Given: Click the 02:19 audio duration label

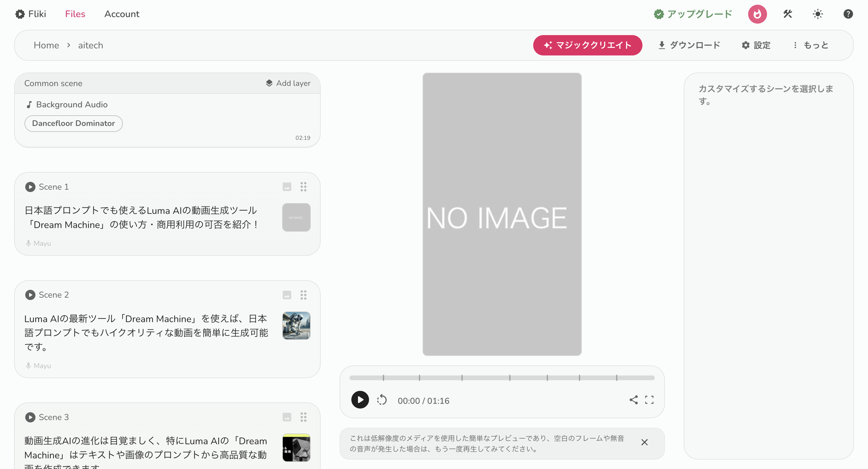Looking at the screenshot, I should (x=303, y=138).
